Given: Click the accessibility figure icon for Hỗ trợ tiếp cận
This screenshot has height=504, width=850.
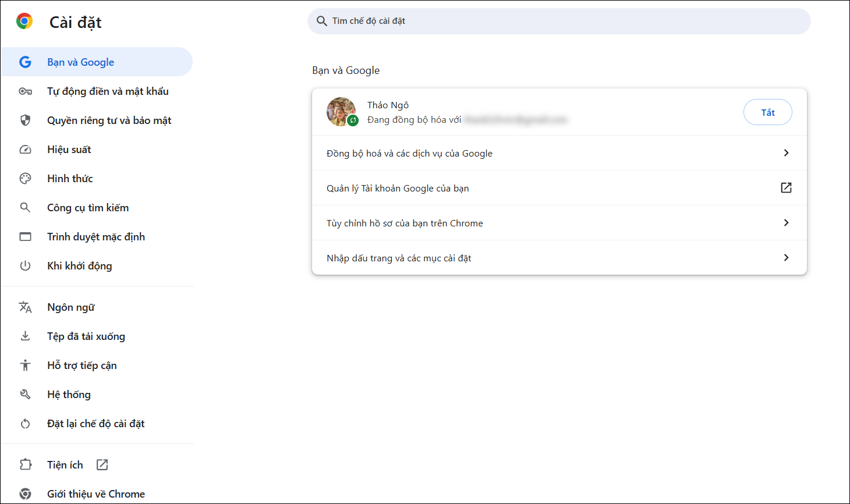Looking at the screenshot, I should (25, 365).
